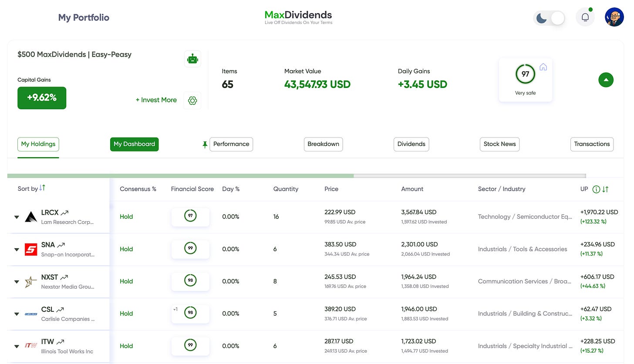Click the Carlisle logo
This screenshot has height=364, width=634.
31,314
